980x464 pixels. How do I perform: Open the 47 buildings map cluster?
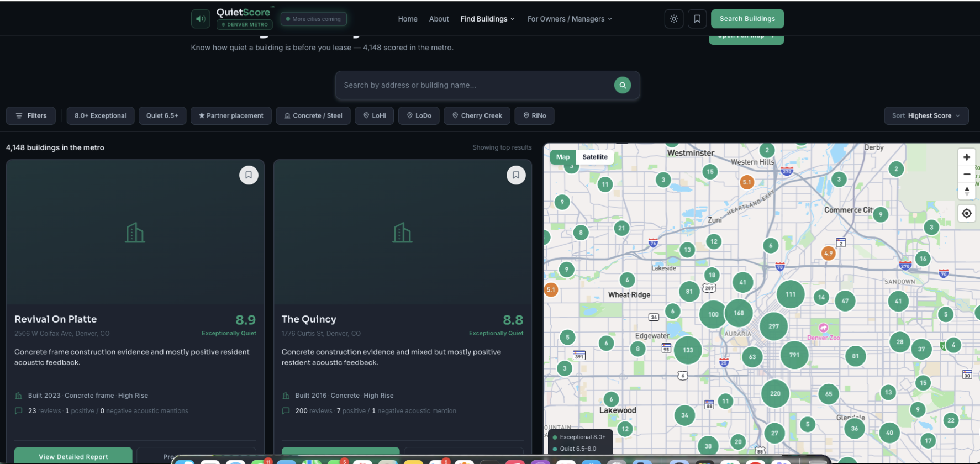pyautogui.click(x=845, y=301)
